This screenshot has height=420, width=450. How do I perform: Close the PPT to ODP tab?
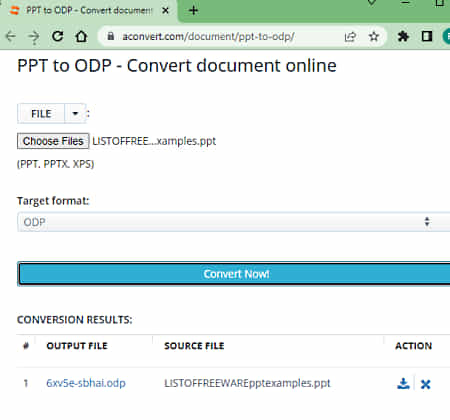tap(165, 11)
